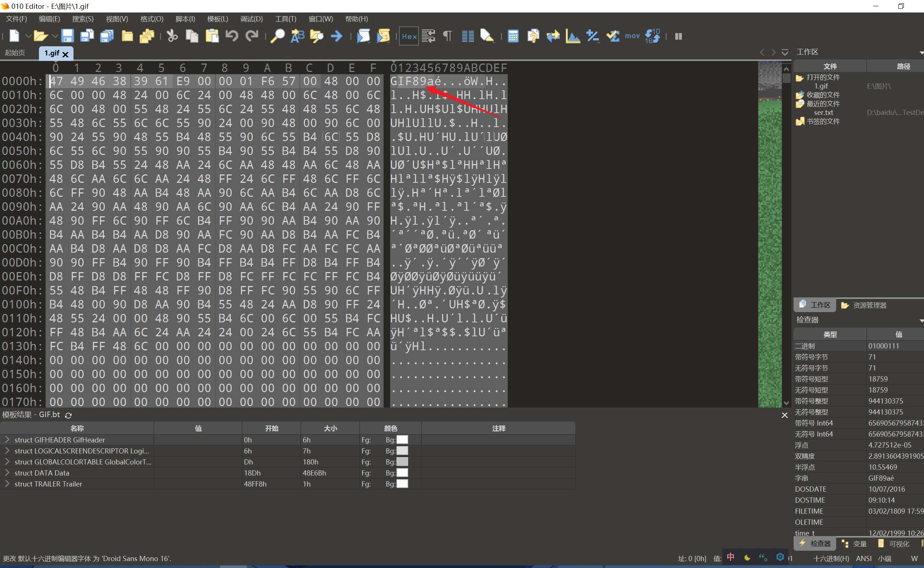The image size is (924, 568).
Task: Open the Histogram tool icon
Action: pyautogui.click(x=572, y=36)
